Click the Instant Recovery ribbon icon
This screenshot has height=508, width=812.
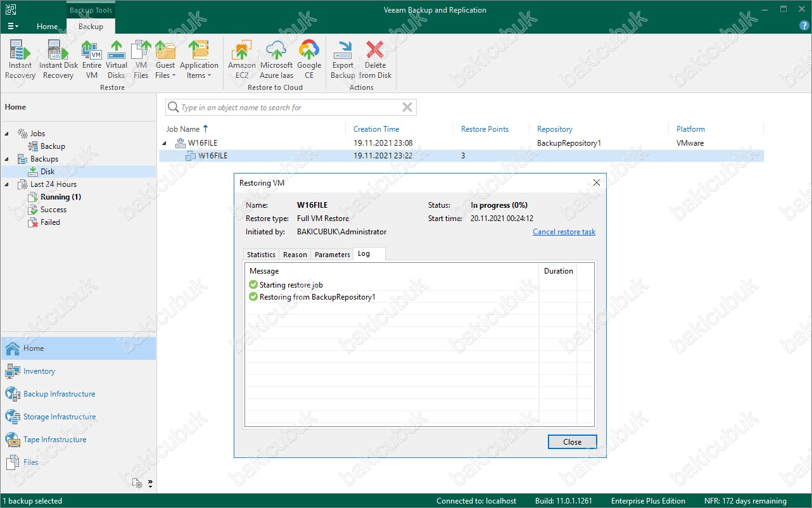click(x=20, y=60)
